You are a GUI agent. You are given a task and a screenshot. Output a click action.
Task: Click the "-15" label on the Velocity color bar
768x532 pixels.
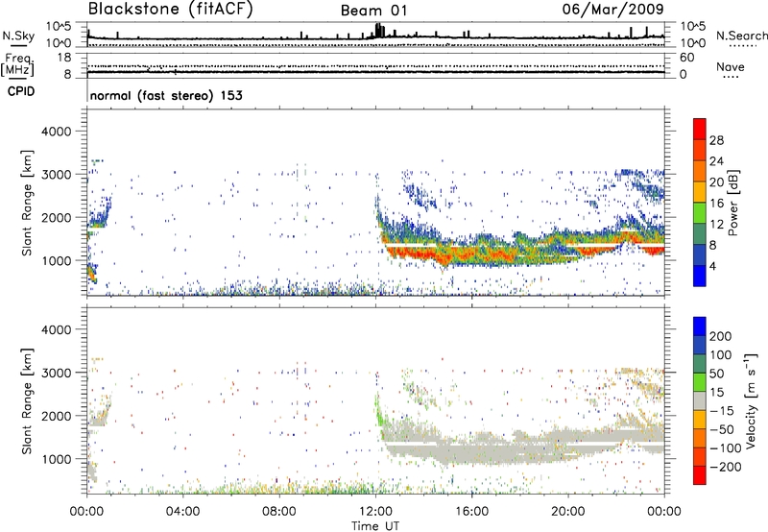(722, 411)
